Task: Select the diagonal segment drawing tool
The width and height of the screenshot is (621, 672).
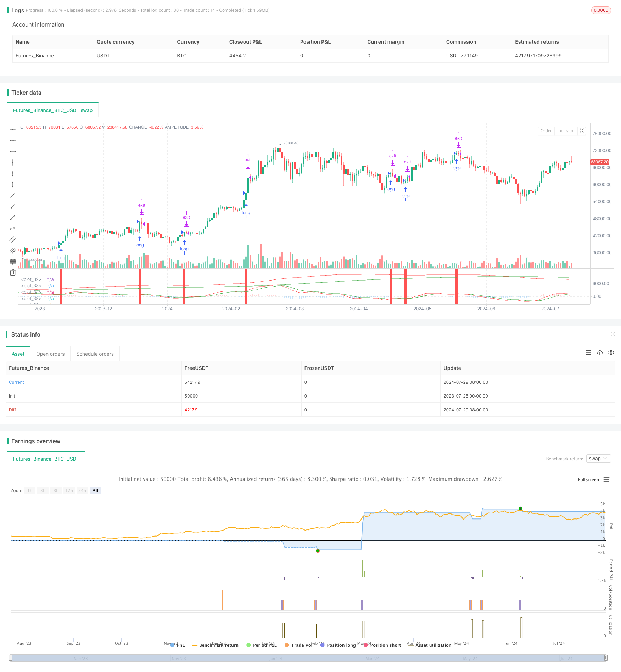Action: point(13,217)
